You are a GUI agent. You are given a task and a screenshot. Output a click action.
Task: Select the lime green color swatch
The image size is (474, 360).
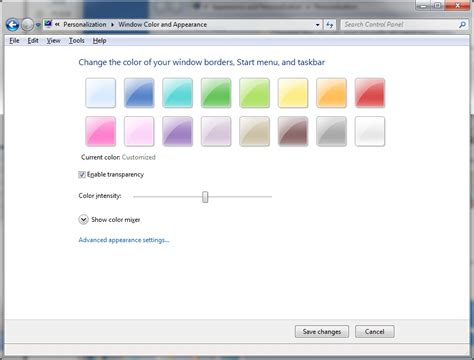(x=254, y=93)
